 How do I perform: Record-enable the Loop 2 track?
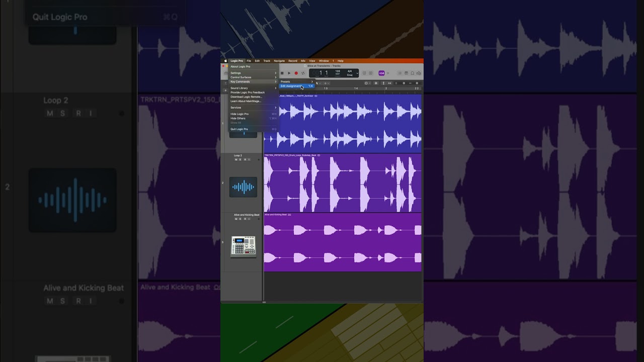[245, 159]
